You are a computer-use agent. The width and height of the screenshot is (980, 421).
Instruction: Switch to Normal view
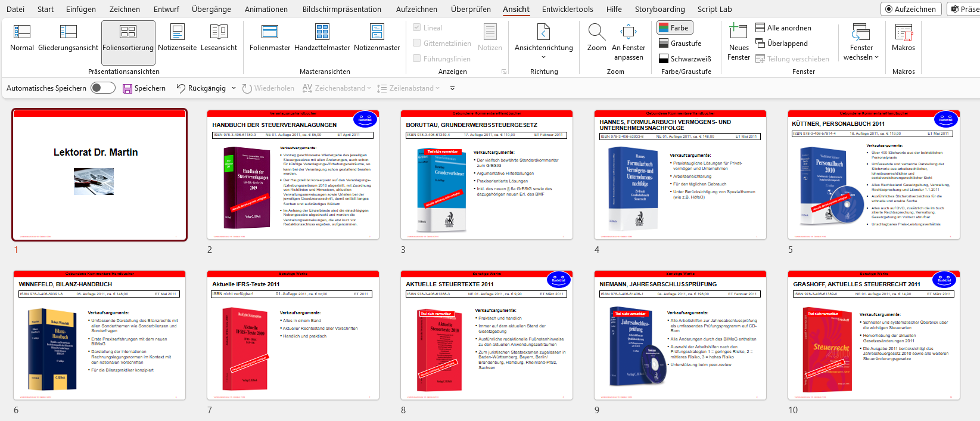pos(22,38)
